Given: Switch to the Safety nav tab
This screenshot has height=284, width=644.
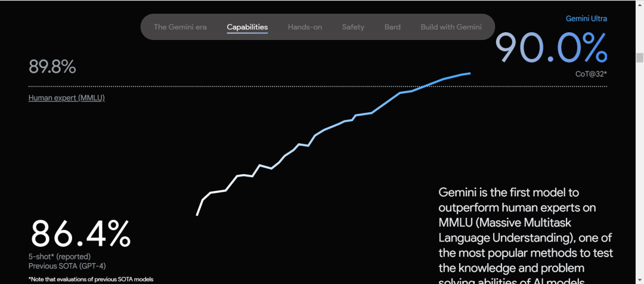Looking at the screenshot, I should (353, 27).
